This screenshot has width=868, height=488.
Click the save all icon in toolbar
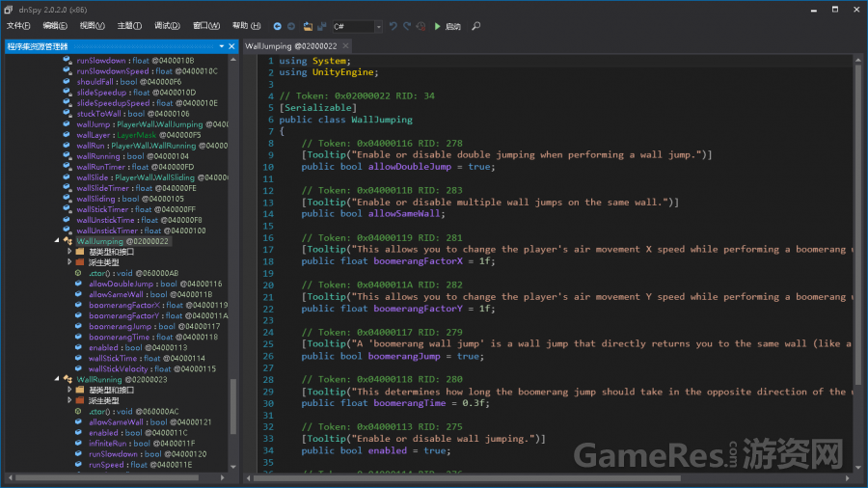[321, 26]
